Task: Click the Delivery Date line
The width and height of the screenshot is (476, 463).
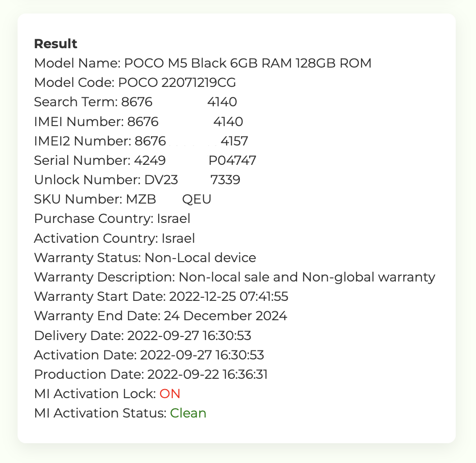Action: coord(143,336)
